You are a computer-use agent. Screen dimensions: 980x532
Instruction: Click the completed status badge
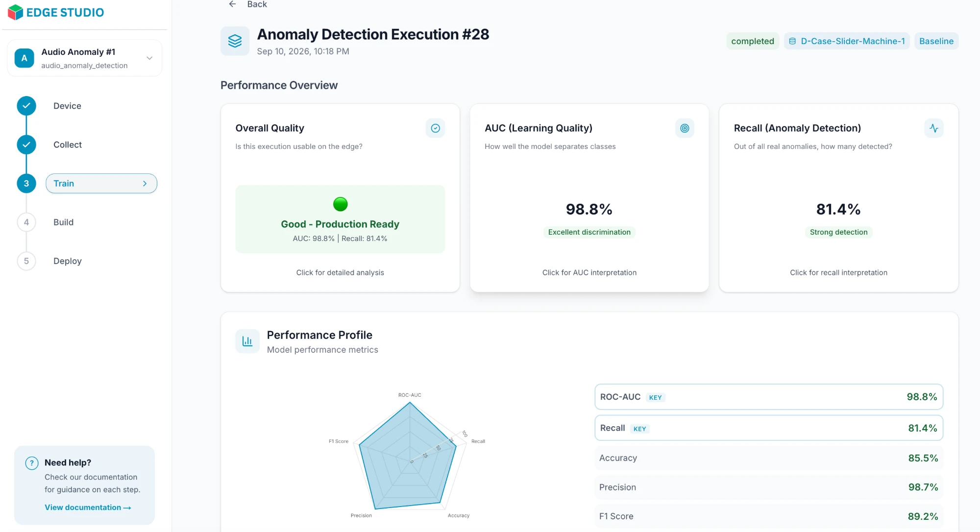(x=752, y=41)
